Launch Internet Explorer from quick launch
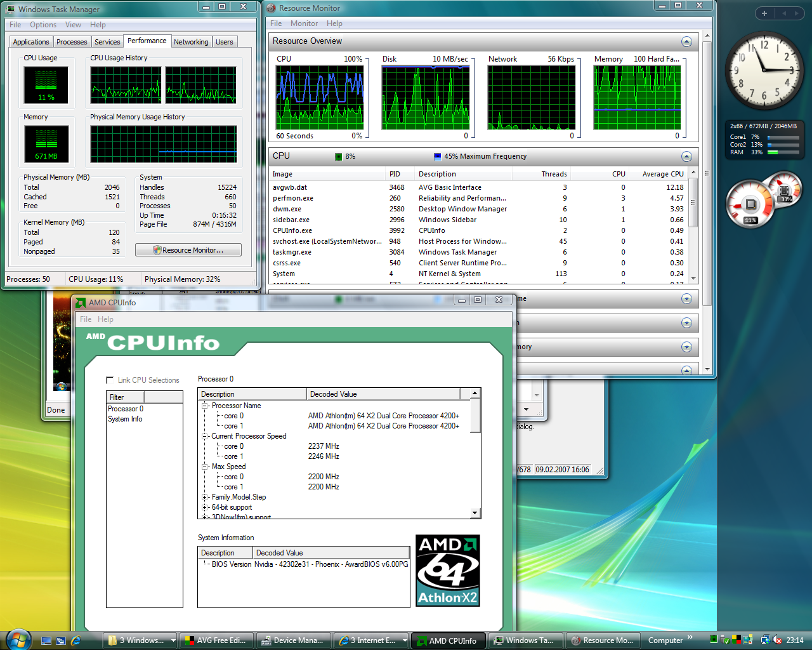This screenshot has width=812, height=650. click(x=76, y=640)
